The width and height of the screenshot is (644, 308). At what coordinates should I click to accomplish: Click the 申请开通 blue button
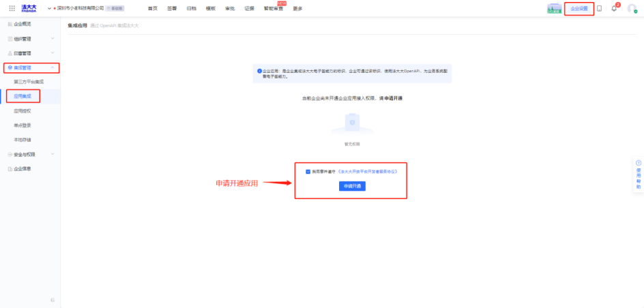(353, 186)
